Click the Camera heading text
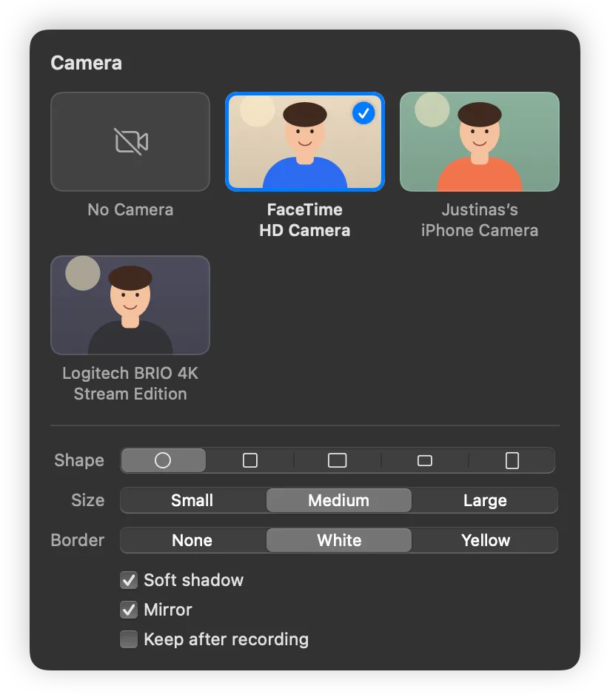The image size is (610, 700). tap(86, 63)
